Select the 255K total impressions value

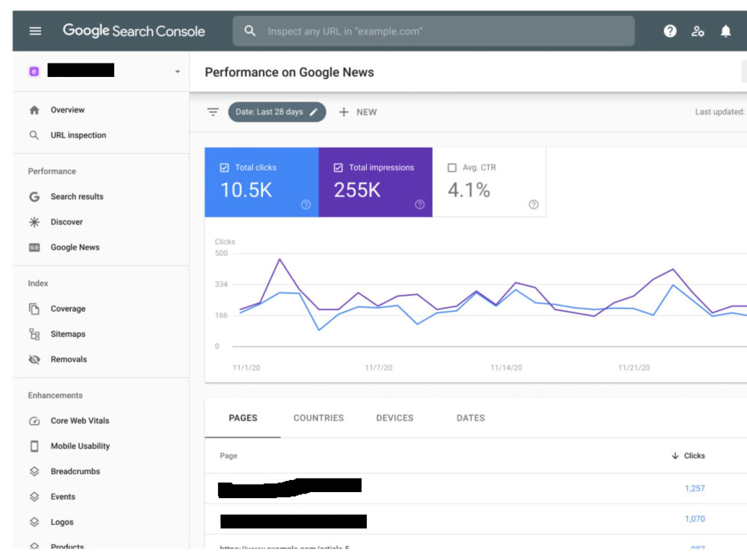pyautogui.click(x=357, y=190)
